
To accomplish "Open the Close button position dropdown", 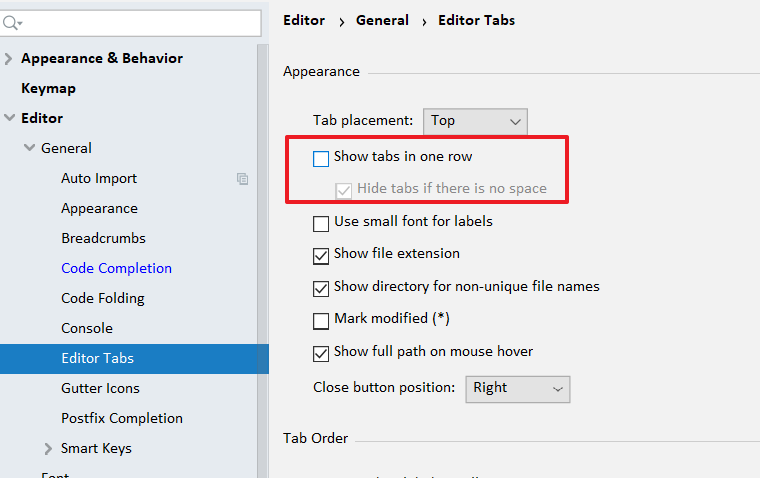I will pyautogui.click(x=517, y=388).
